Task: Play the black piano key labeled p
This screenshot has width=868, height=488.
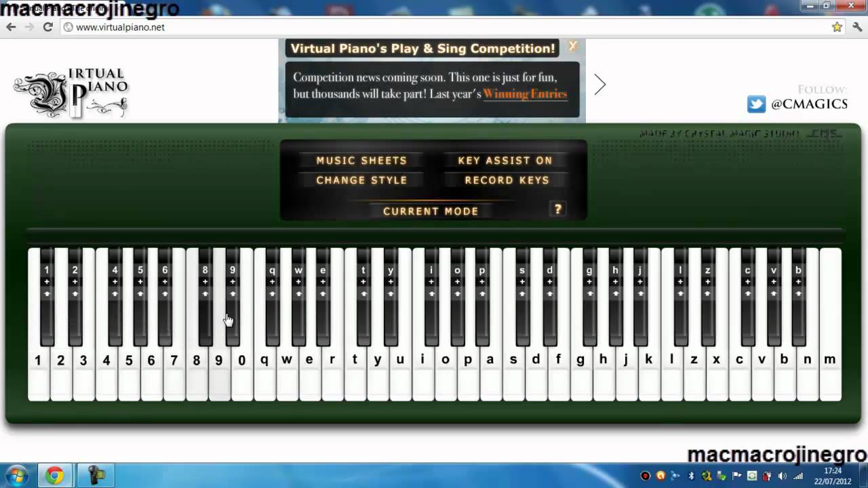Action: coord(482,297)
